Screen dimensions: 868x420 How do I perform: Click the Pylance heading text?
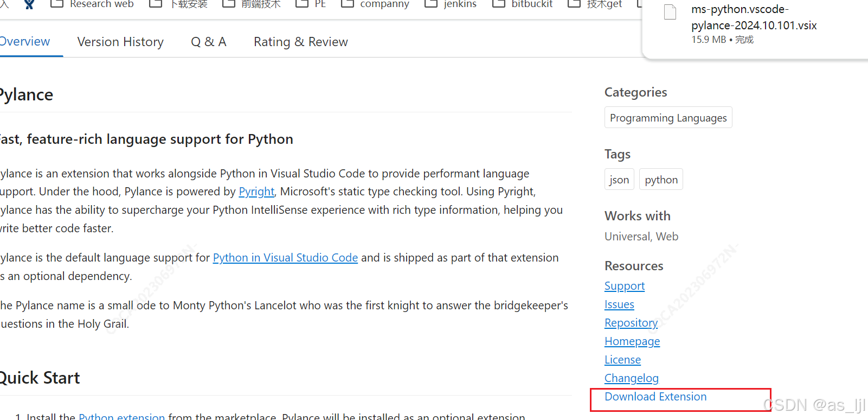(x=27, y=94)
